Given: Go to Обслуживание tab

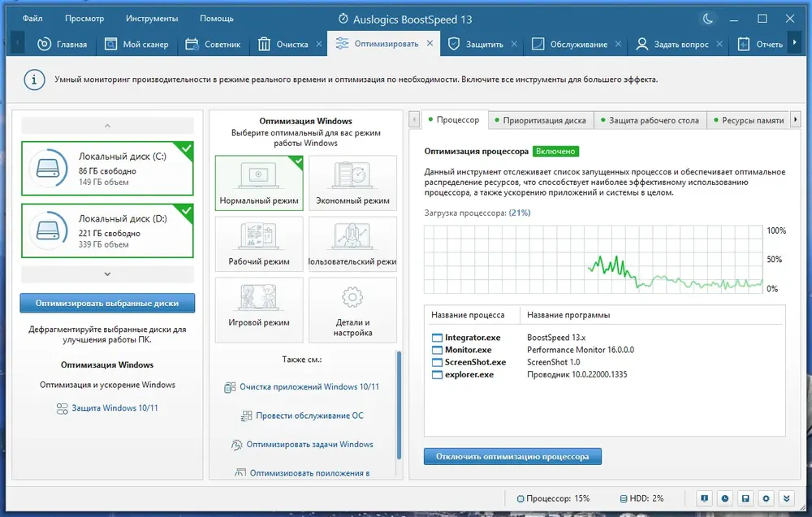Looking at the screenshot, I should 570,45.
